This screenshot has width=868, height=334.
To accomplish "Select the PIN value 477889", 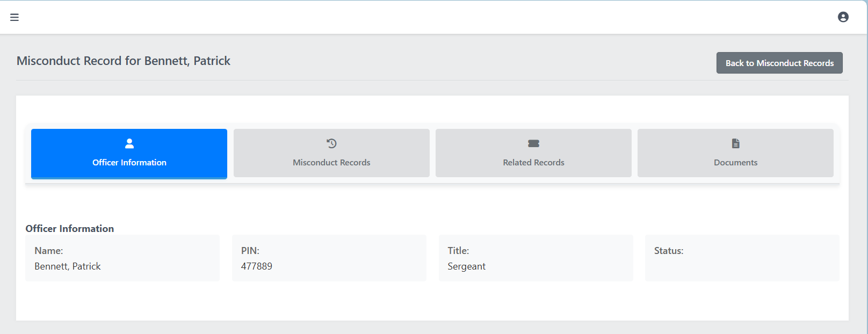I will click(x=257, y=266).
